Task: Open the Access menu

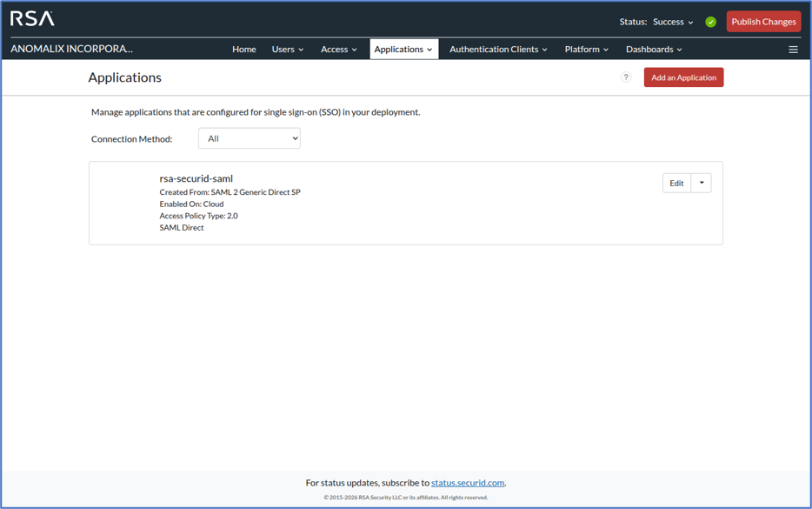Action: 339,50
